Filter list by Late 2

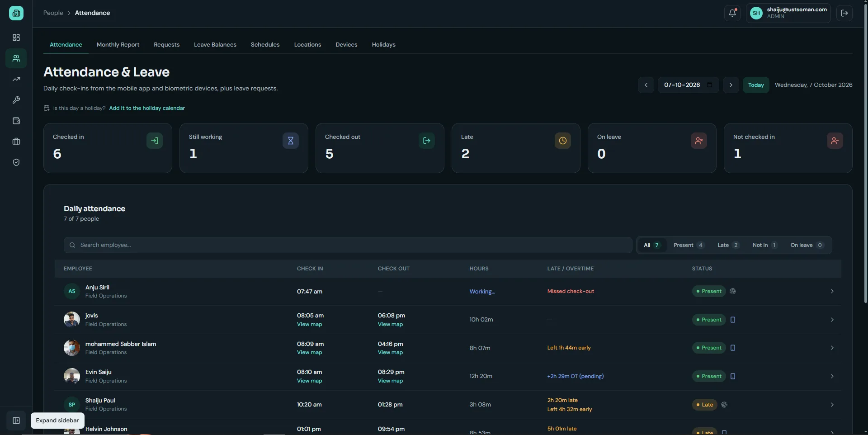click(728, 245)
